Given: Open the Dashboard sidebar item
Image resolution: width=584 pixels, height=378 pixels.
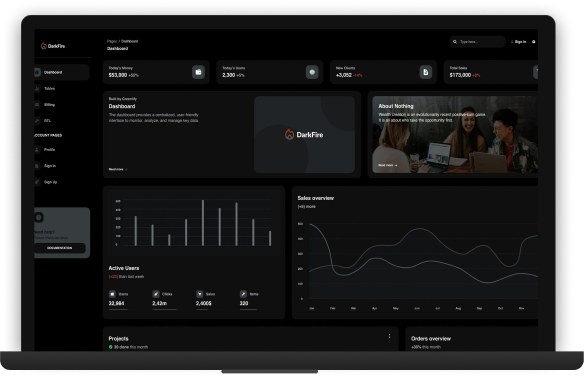Looking at the screenshot, I should (62, 72).
